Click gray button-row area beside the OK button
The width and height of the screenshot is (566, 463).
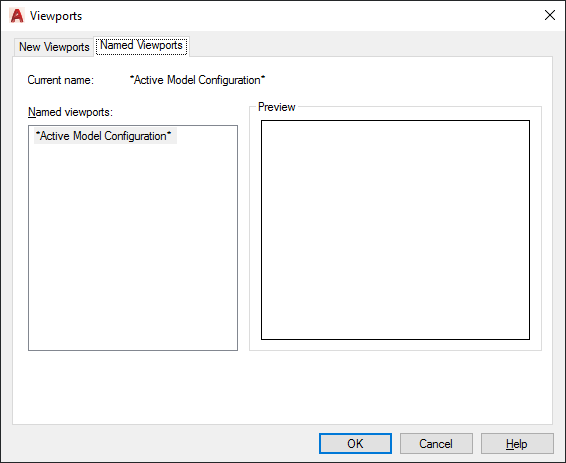coord(162,444)
